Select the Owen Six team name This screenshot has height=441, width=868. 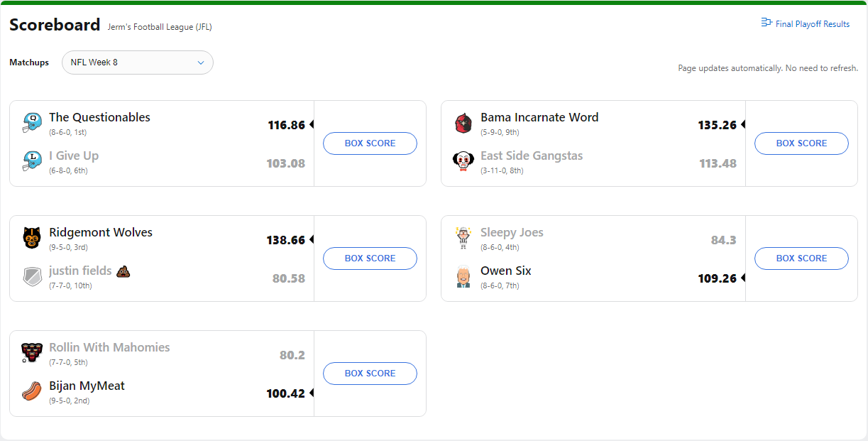tap(506, 271)
